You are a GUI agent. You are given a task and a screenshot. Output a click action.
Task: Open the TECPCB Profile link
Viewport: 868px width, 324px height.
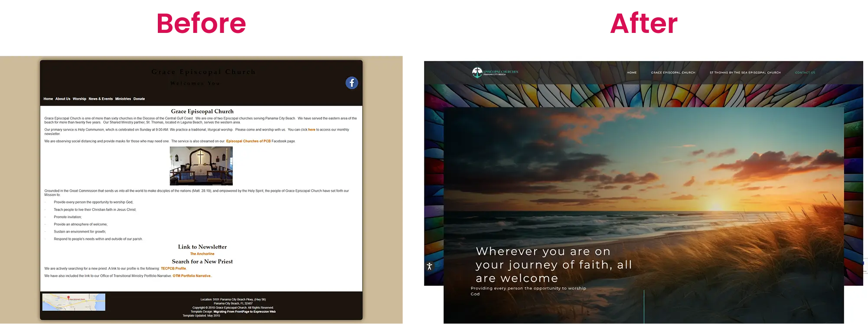point(173,269)
